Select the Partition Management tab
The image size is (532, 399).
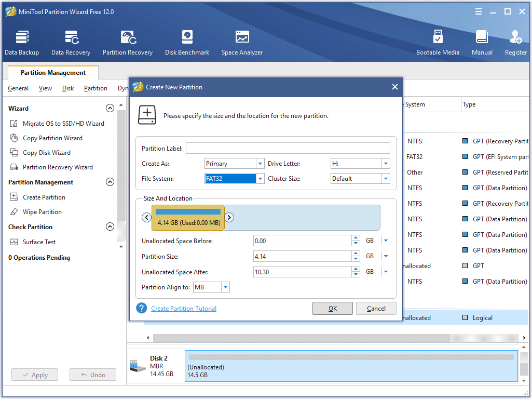click(x=53, y=73)
